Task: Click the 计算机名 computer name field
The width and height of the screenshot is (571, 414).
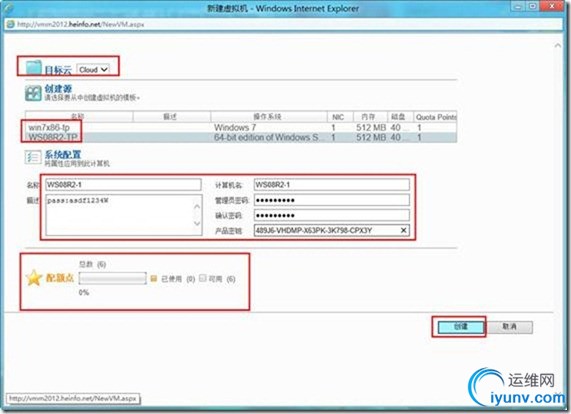Action: pos(332,184)
